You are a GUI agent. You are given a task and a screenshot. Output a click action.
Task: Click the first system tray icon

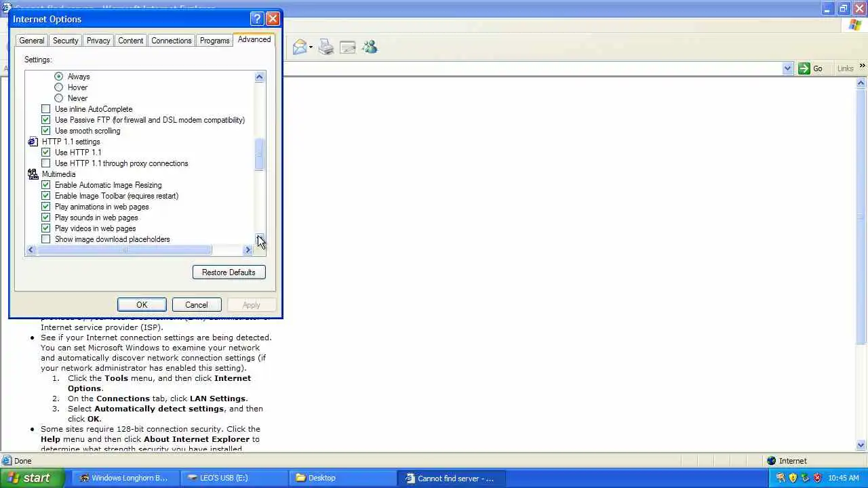tap(781, 478)
